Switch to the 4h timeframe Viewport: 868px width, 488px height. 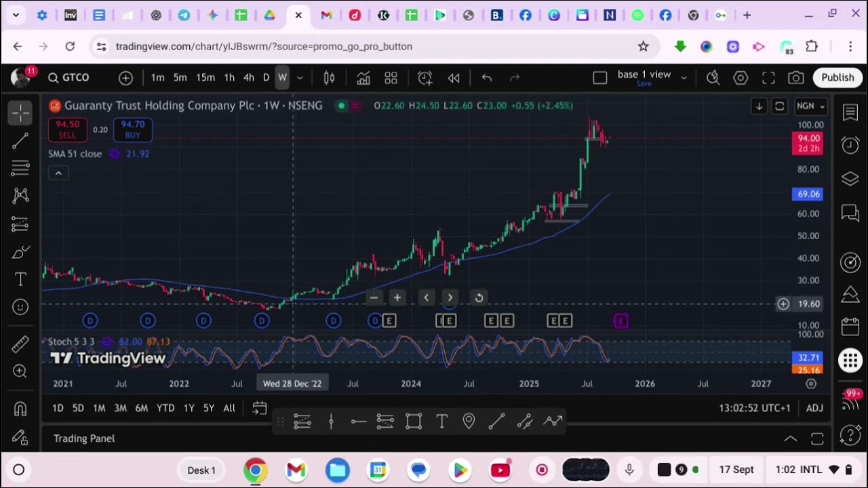(x=249, y=78)
